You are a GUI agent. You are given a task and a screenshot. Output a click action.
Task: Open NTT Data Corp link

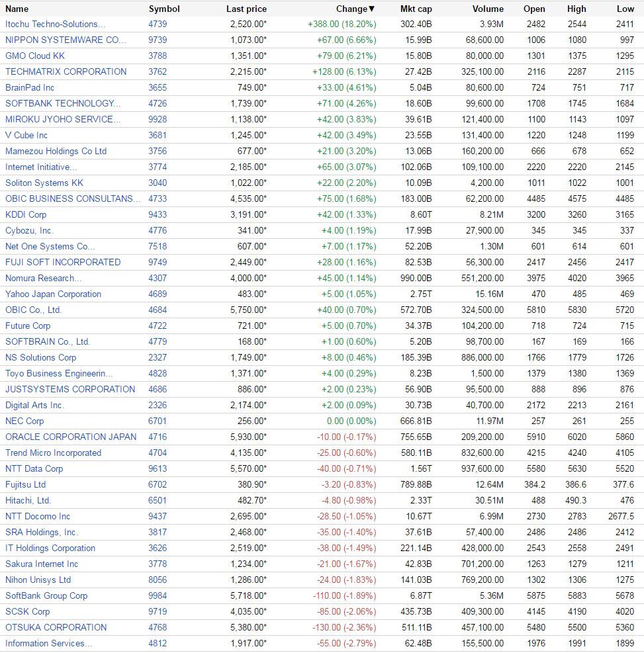(34, 469)
